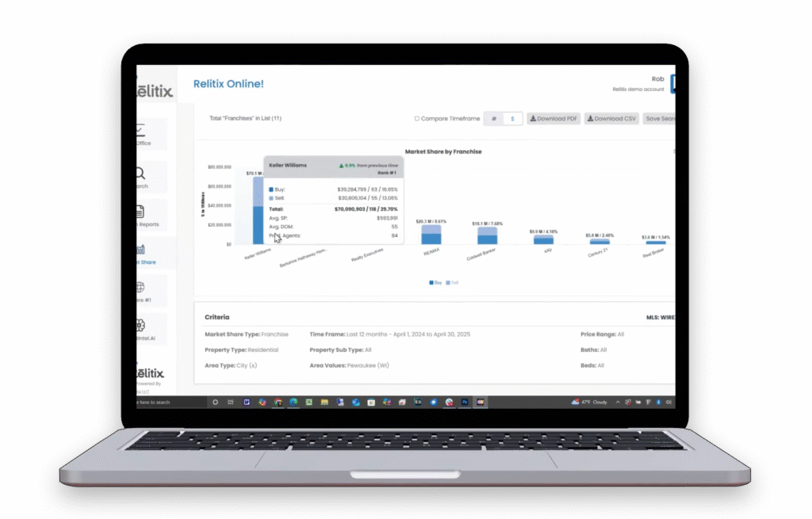The image size is (812, 519).
Task: Open the Microsoft Edge icon in taskbar
Action: pos(293,402)
